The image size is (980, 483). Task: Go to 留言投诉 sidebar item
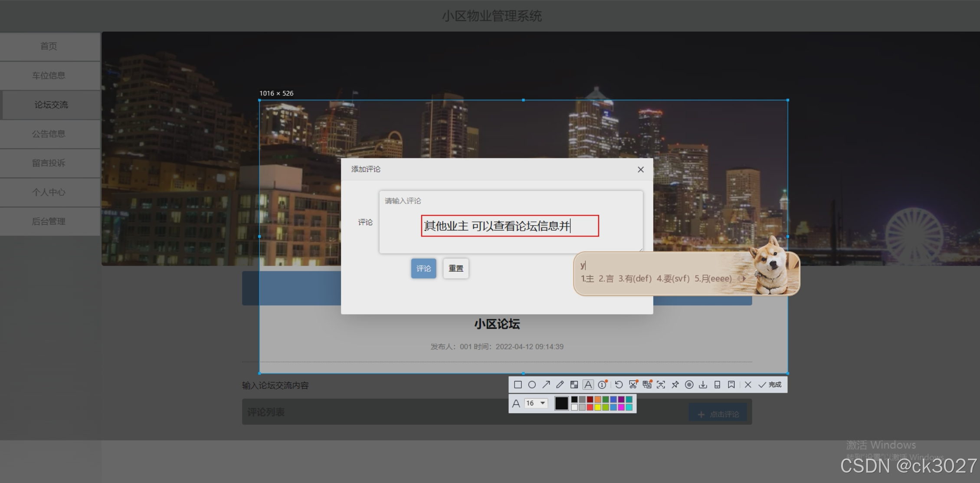tap(49, 163)
